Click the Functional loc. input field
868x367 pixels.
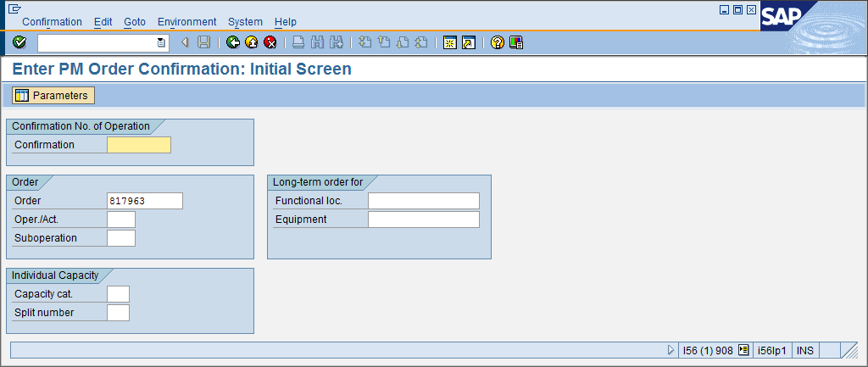click(424, 201)
